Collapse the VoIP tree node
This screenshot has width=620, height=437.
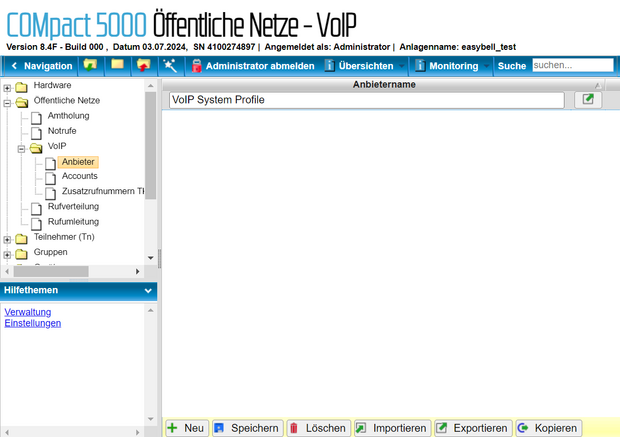click(x=21, y=147)
